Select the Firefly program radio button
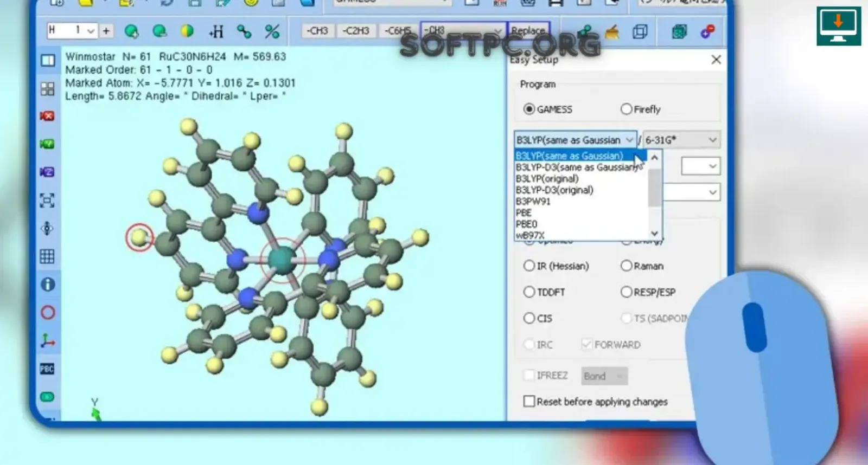Screen dimensions: 868x465 pos(626,109)
